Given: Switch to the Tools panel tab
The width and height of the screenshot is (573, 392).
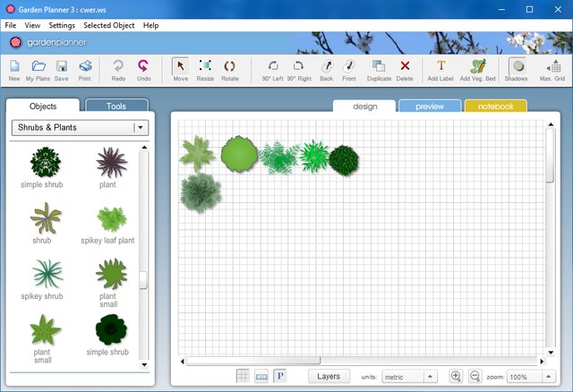Looking at the screenshot, I should [116, 107].
